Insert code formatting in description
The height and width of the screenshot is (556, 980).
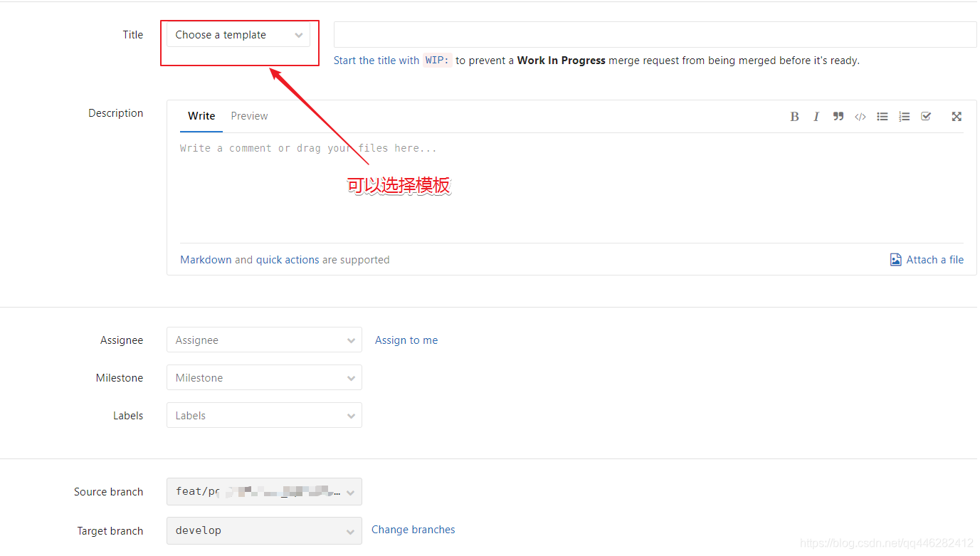pos(860,117)
